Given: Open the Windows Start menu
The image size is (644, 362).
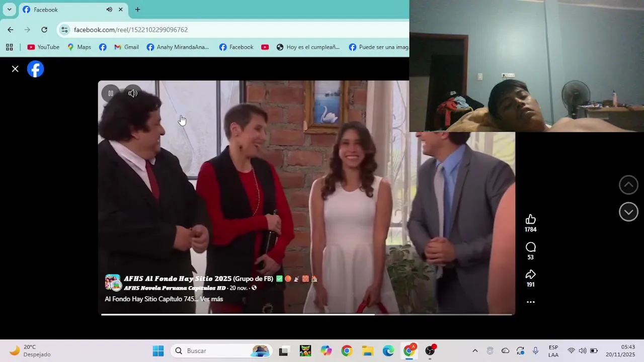Looking at the screenshot, I should click(x=158, y=350).
